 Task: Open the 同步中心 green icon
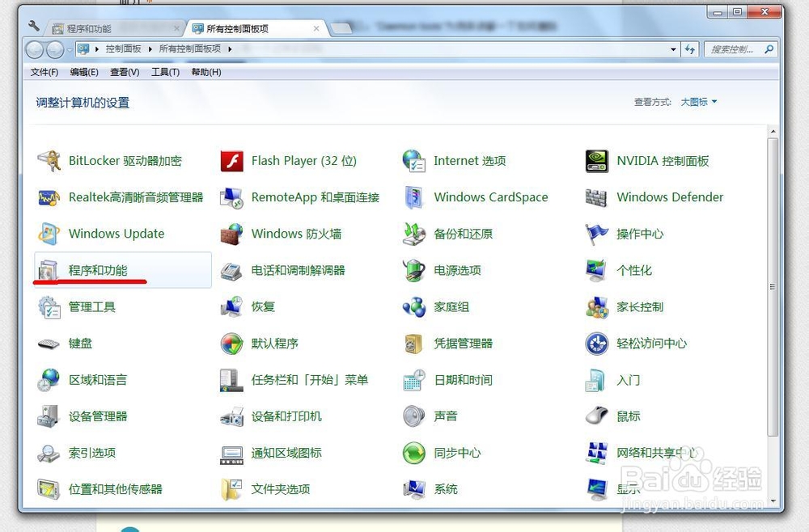coord(413,453)
